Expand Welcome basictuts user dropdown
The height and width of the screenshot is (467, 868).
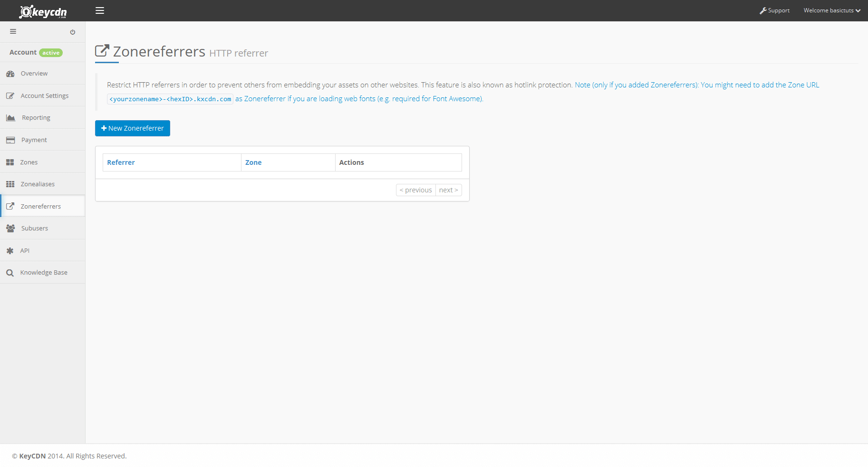pos(832,10)
